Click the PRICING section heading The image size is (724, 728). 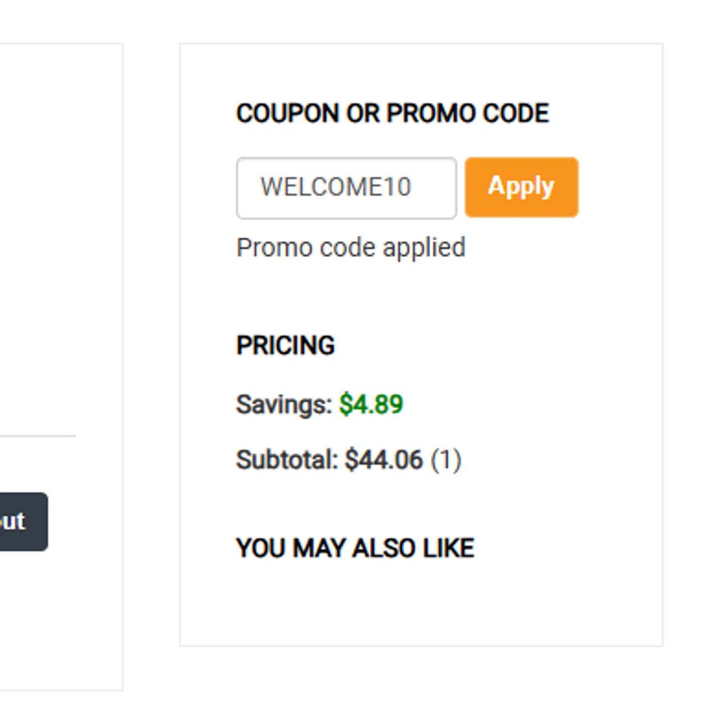pyautogui.click(x=285, y=346)
